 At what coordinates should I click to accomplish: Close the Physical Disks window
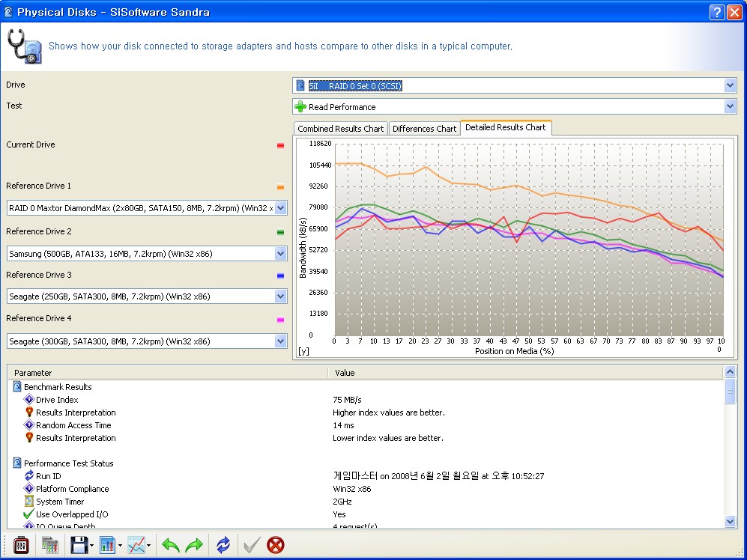coord(734,12)
